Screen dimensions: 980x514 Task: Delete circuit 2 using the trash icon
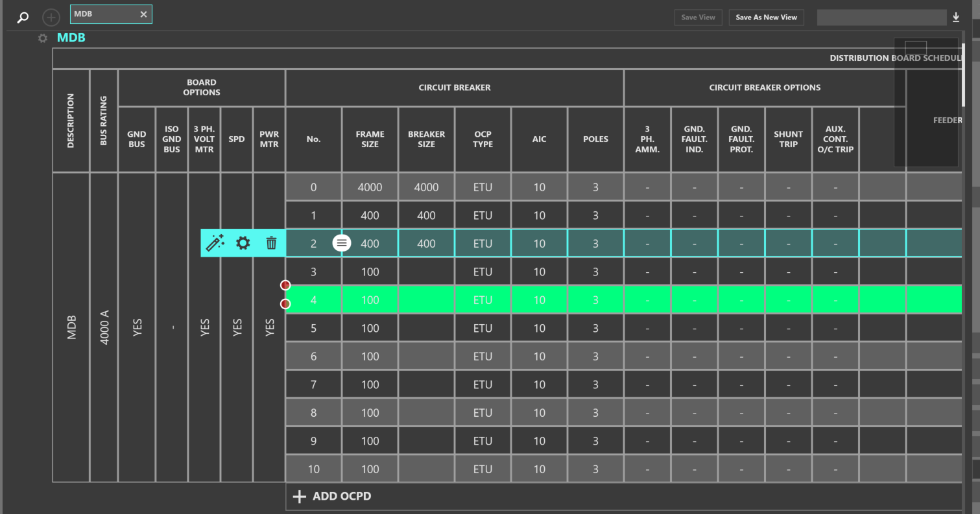pyautogui.click(x=270, y=242)
